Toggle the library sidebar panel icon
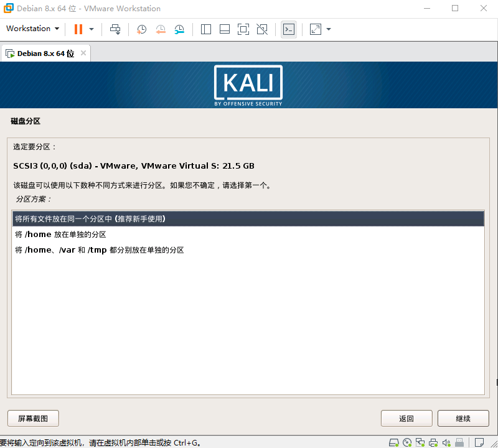Image resolution: width=498 pixels, height=448 pixels. [x=206, y=29]
